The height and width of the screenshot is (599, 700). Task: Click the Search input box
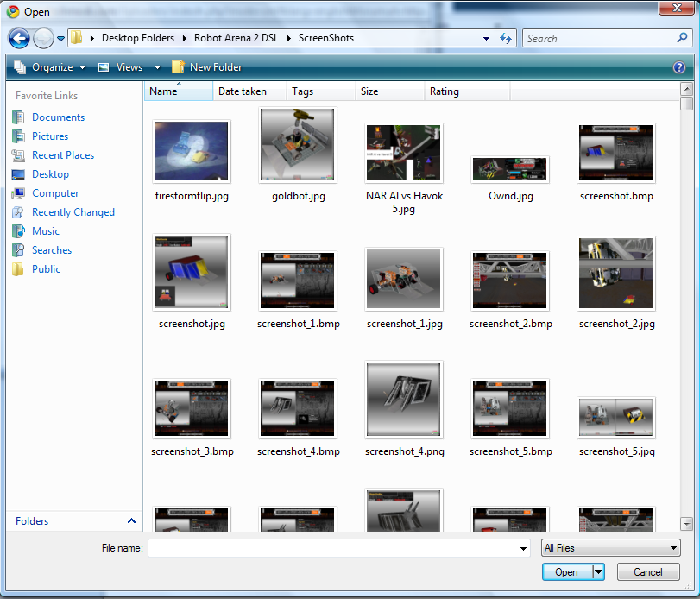click(x=600, y=38)
